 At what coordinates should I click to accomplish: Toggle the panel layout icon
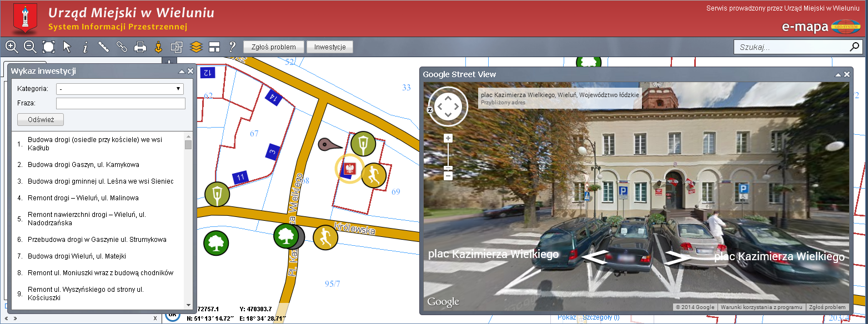coord(214,47)
